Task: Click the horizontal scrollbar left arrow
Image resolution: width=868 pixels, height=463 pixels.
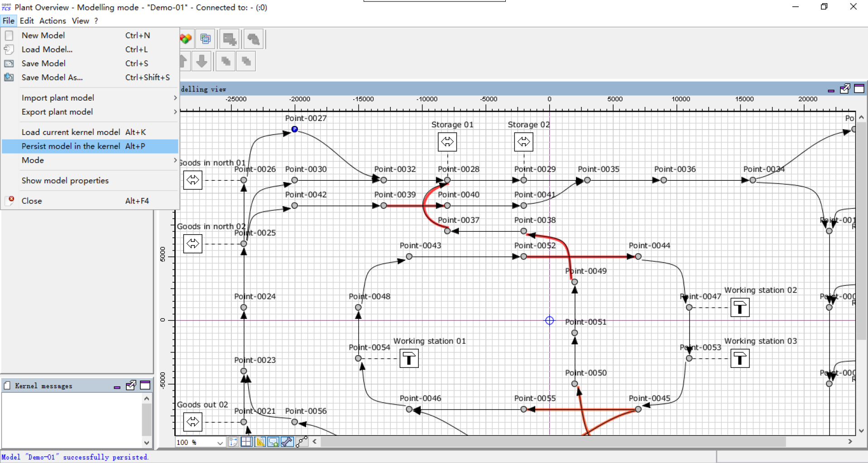Action: pyautogui.click(x=315, y=441)
